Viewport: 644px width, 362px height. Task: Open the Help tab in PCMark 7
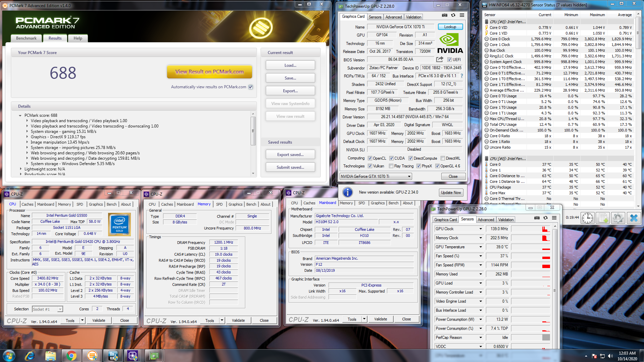coord(78,38)
